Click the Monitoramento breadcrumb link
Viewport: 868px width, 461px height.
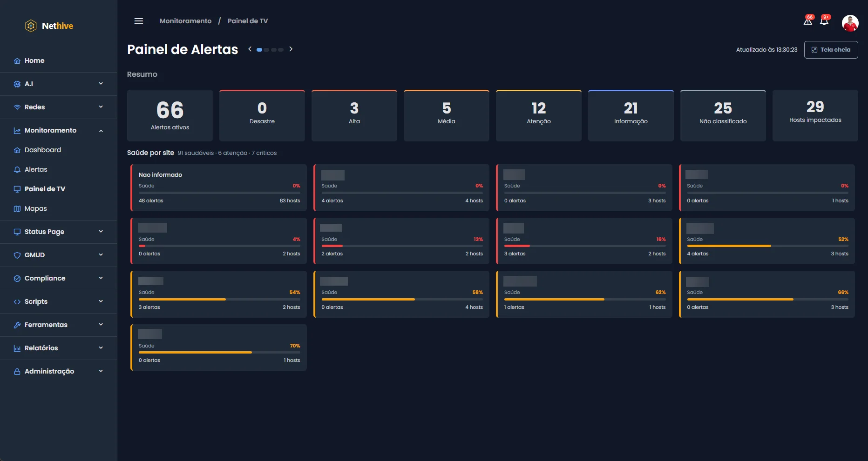185,21
